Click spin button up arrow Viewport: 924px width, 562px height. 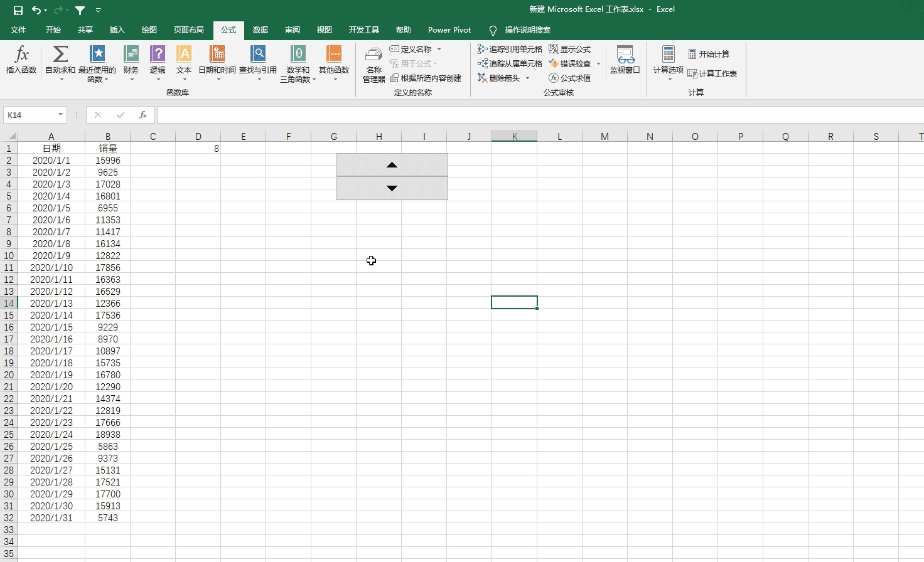(392, 165)
